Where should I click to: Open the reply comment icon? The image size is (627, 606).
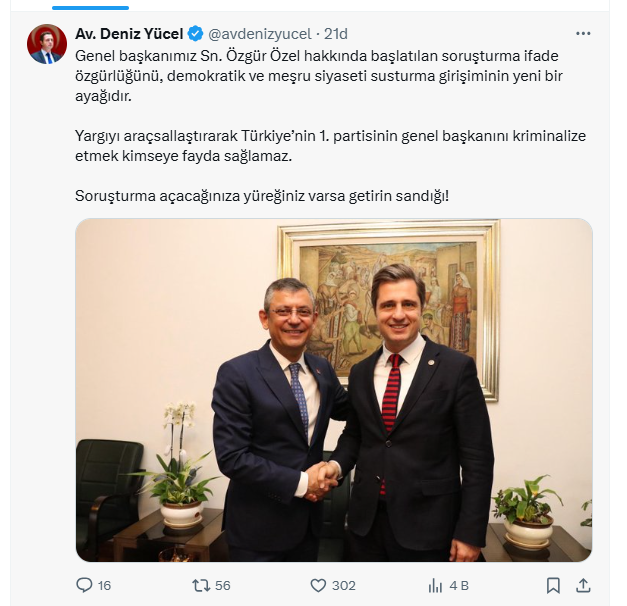point(84,585)
